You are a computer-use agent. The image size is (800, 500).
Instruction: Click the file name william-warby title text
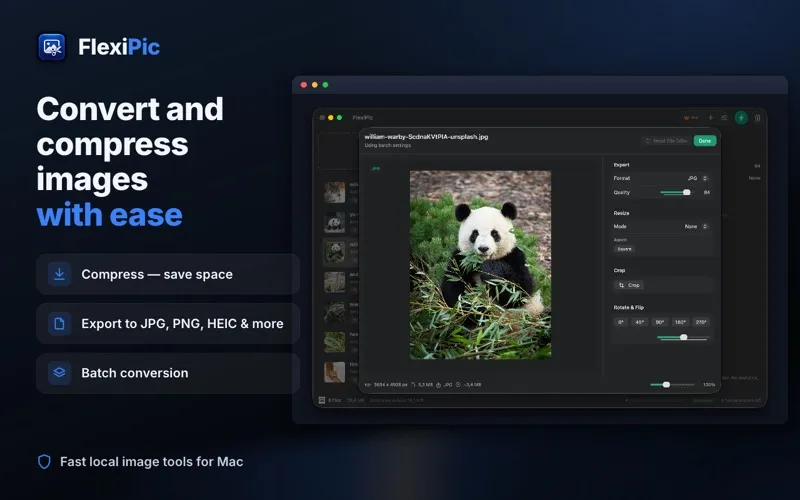[427, 137]
